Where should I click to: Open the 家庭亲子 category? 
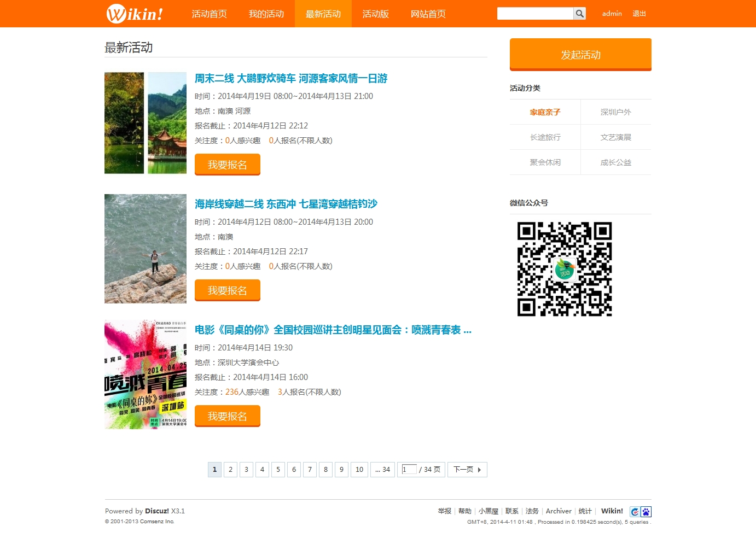point(544,112)
